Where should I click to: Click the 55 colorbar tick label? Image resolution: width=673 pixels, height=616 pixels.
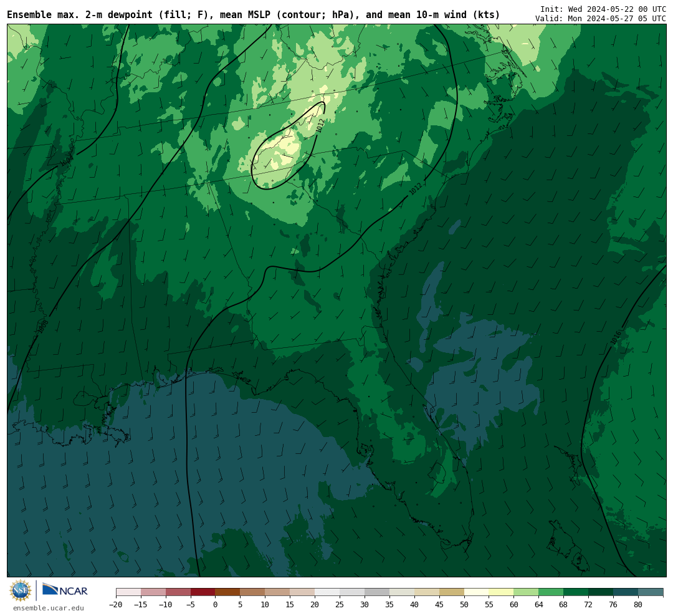[489, 605]
